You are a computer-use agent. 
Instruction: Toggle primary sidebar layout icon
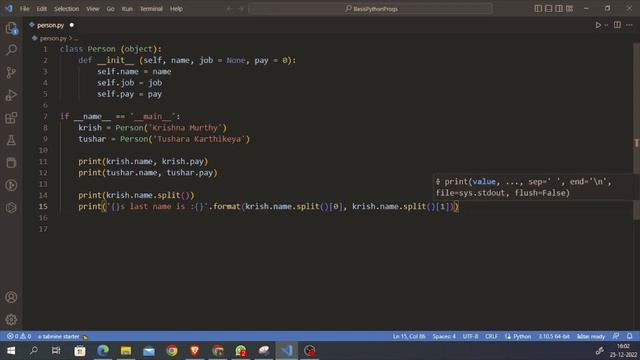point(538,9)
